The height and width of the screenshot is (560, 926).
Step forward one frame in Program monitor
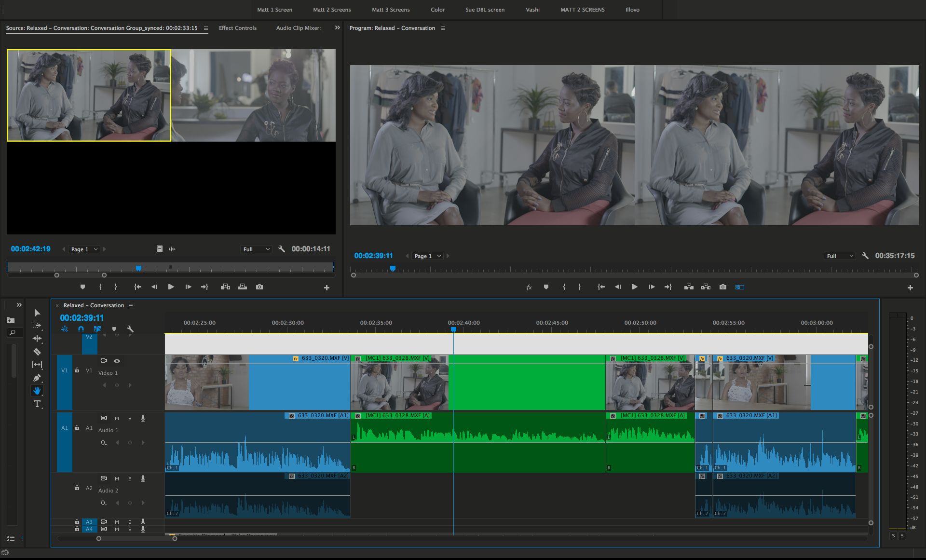(652, 287)
